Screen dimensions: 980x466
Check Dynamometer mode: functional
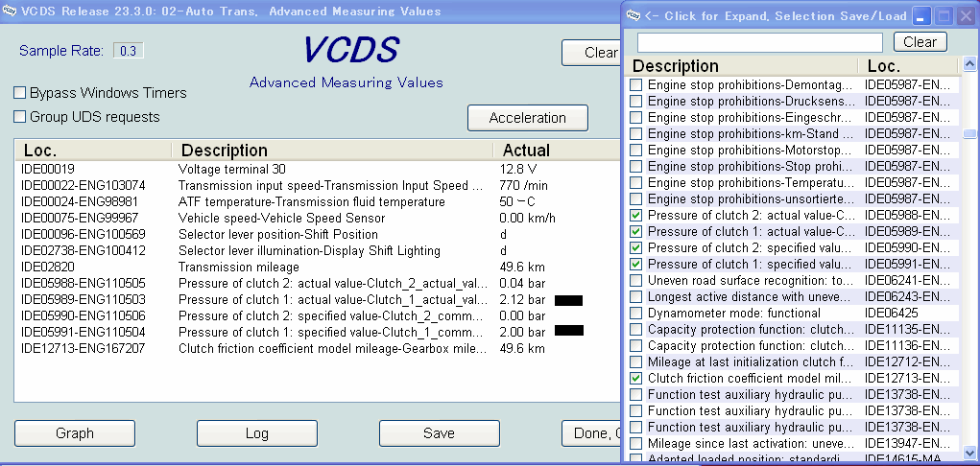tap(636, 314)
